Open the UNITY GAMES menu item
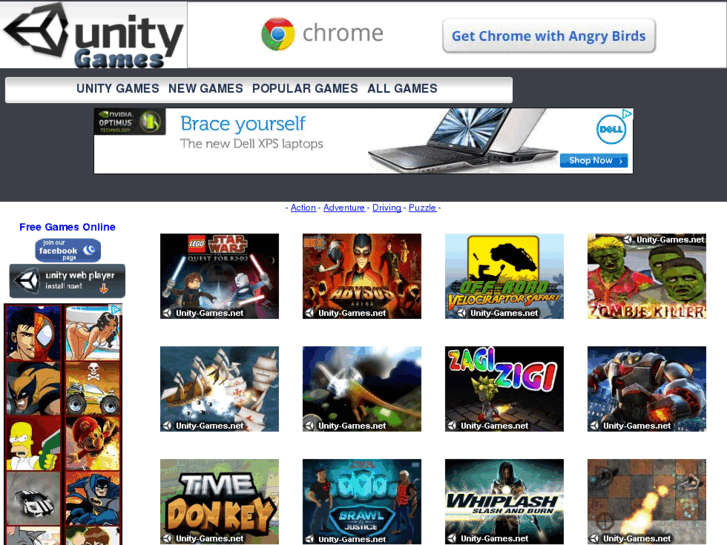 click(118, 89)
